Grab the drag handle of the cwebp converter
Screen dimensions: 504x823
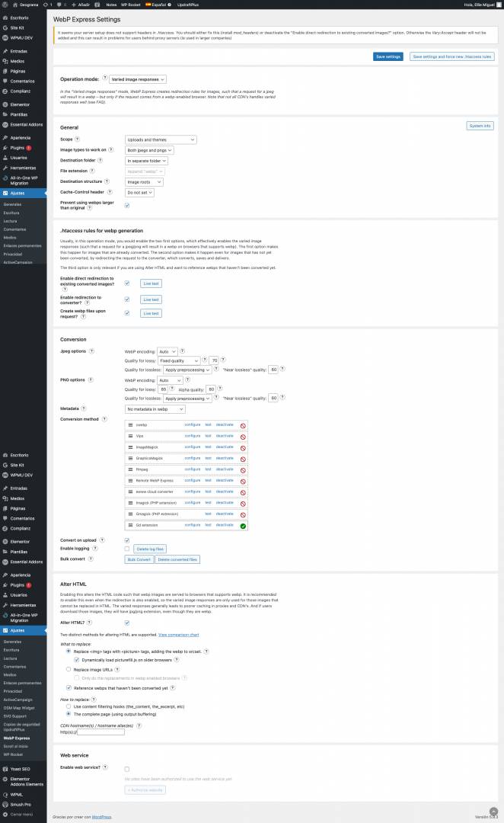click(131, 424)
